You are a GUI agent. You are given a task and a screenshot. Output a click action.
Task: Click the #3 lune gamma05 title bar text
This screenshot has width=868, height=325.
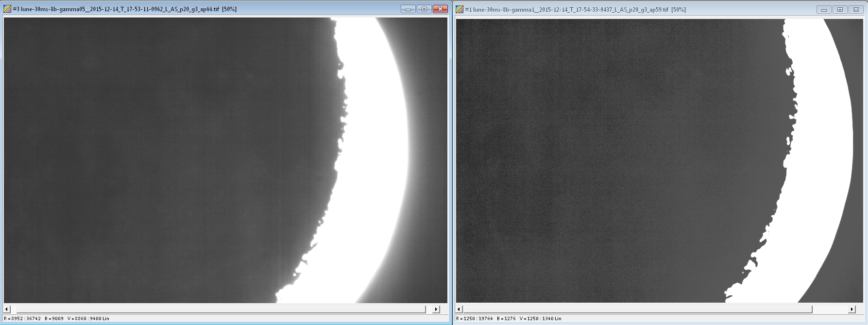click(125, 9)
